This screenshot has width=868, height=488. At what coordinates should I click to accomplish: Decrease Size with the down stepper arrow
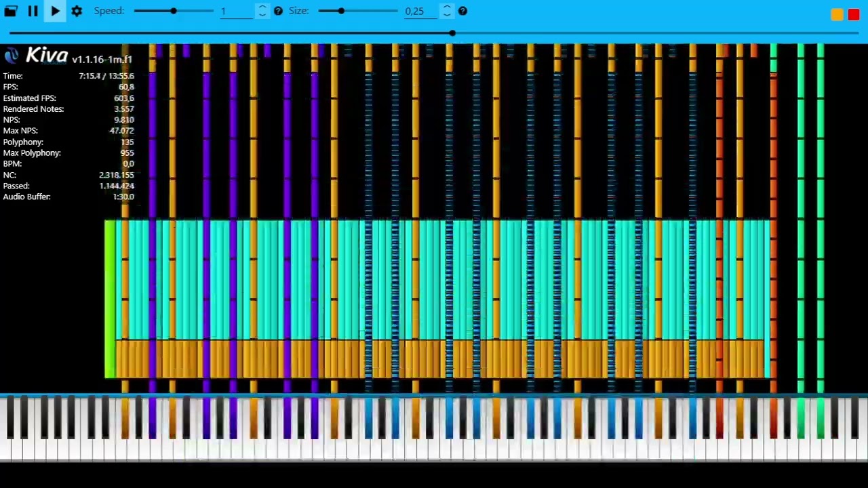coord(447,14)
